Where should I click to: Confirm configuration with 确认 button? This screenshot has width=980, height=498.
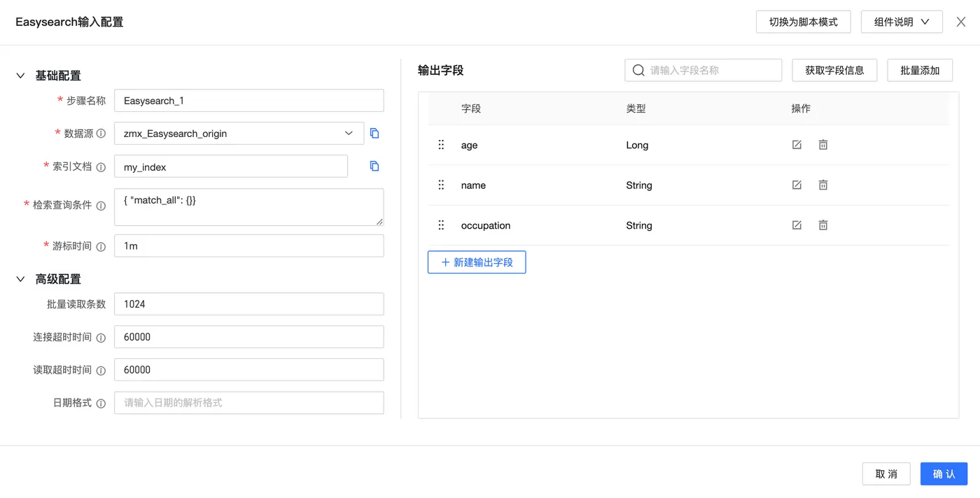pos(944,474)
